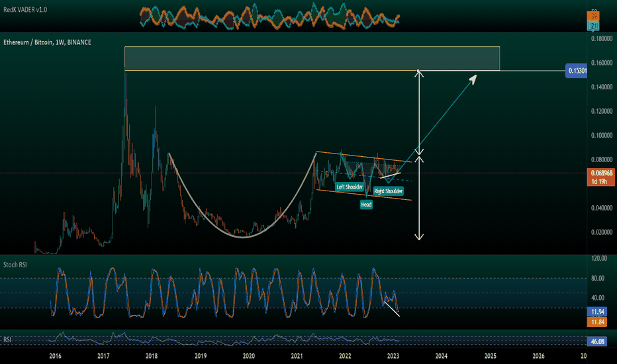Click the orange 39 VADER value label
Viewport: 617px width, 364px height.
pyautogui.click(x=593, y=16)
